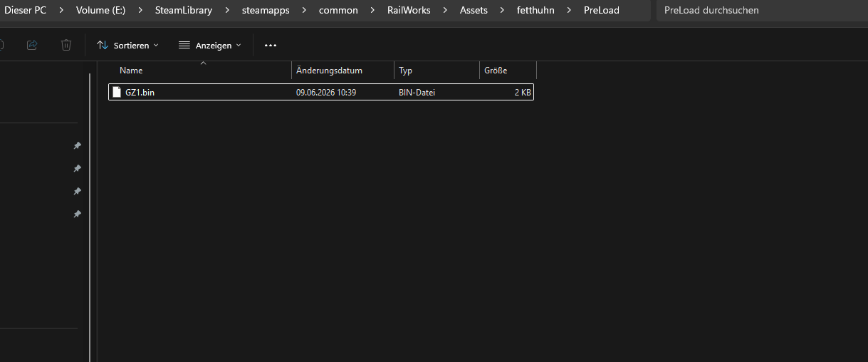Go to RailWorks breadcrumb folder
This screenshot has width=868, height=362.
[409, 10]
